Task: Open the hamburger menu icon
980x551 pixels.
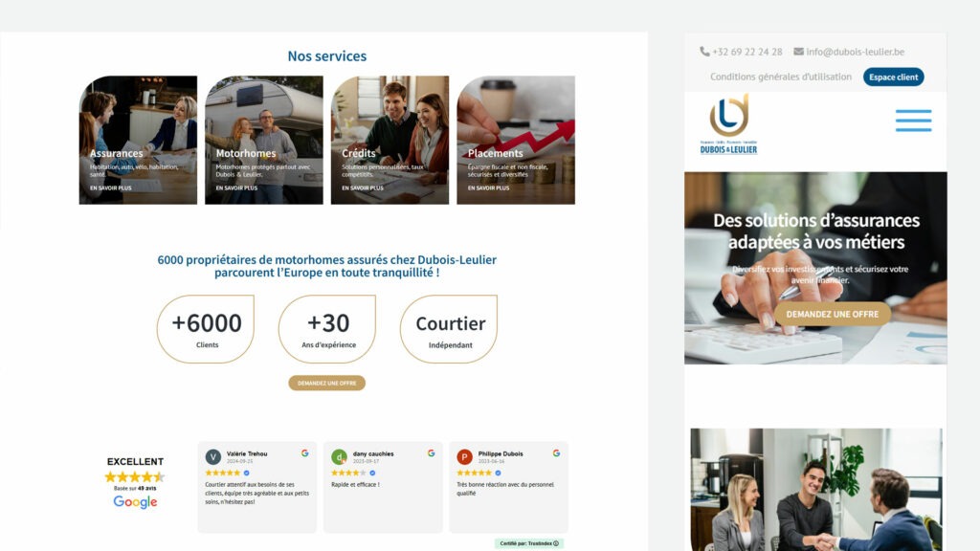Action: 913,121
